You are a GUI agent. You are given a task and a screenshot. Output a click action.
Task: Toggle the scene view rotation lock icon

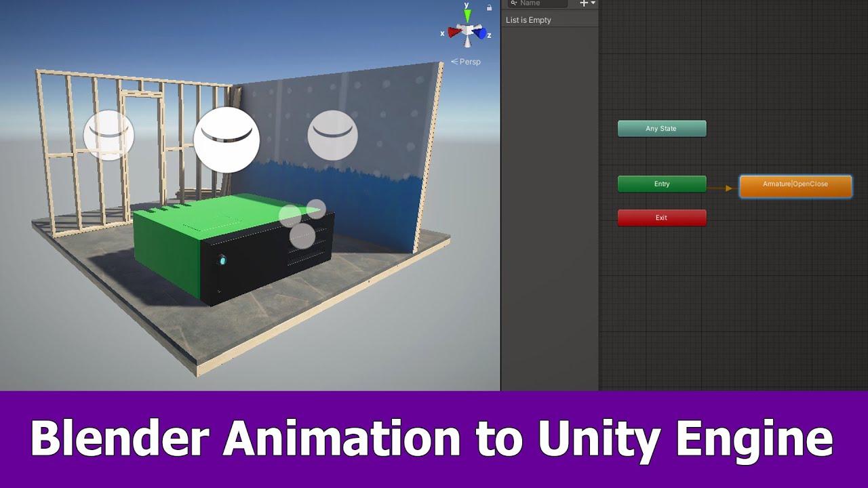click(490, 7)
